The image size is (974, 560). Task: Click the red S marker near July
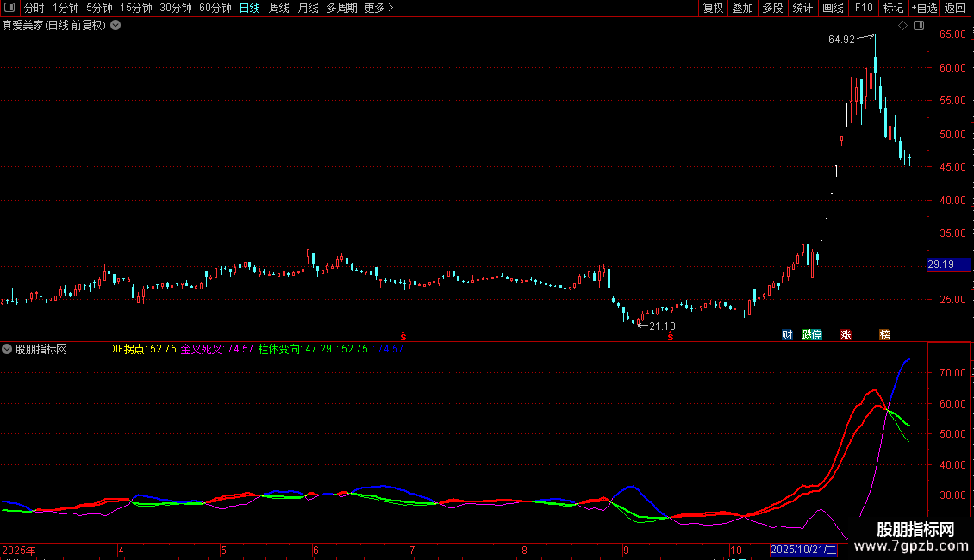(x=403, y=336)
